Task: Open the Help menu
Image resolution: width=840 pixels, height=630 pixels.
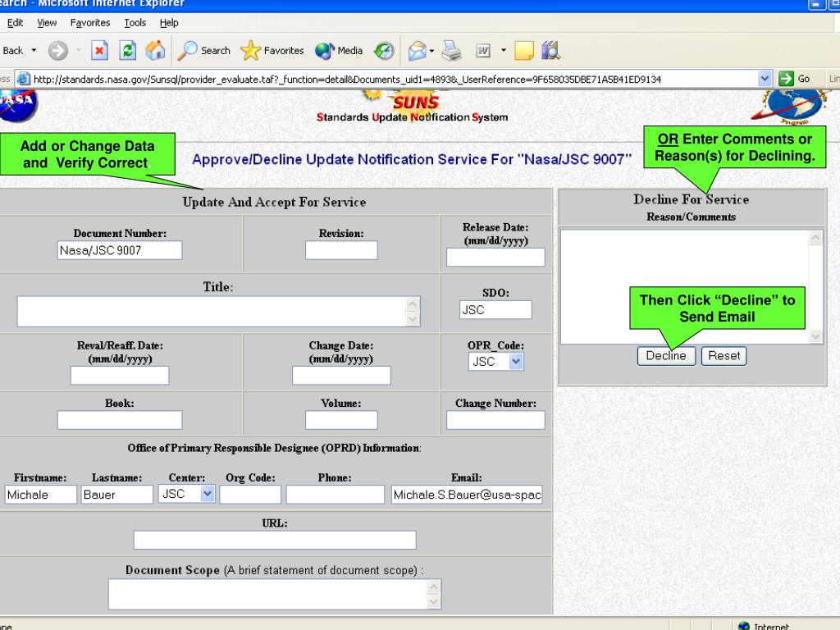Action: (x=169, y=22)
